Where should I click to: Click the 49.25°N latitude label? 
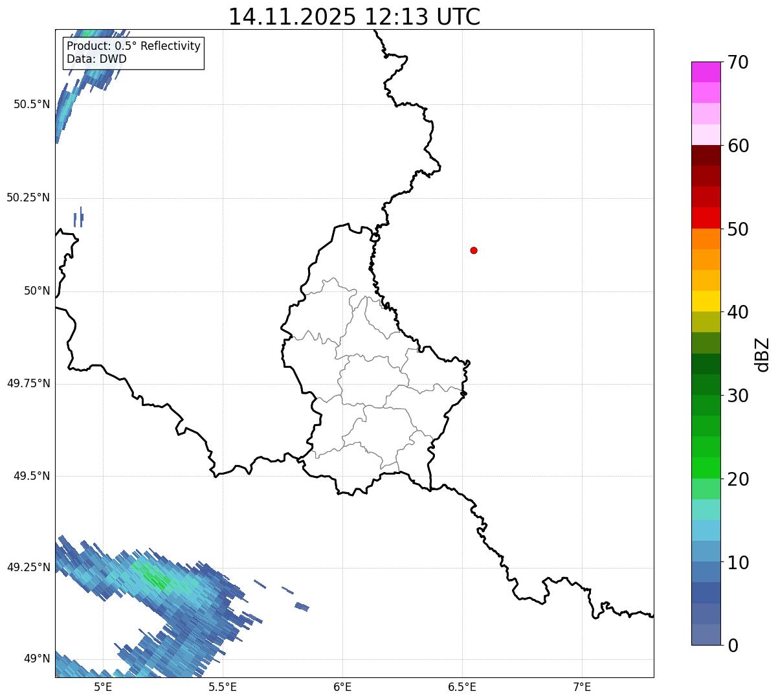(x=28, y=567)
